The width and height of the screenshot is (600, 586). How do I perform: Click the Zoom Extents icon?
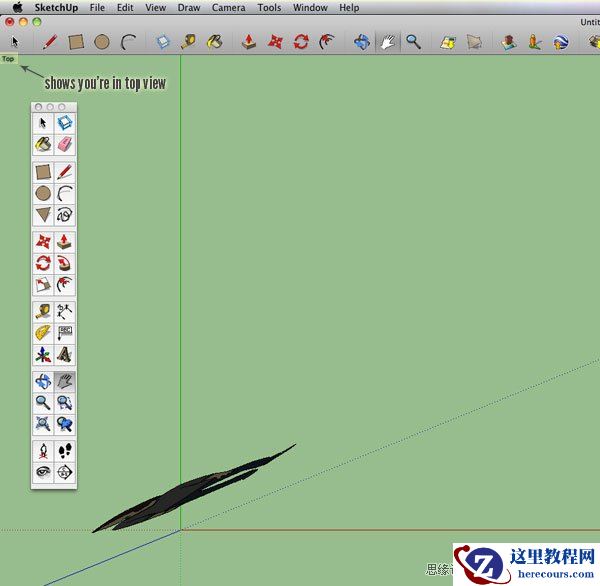click(43, 424)
